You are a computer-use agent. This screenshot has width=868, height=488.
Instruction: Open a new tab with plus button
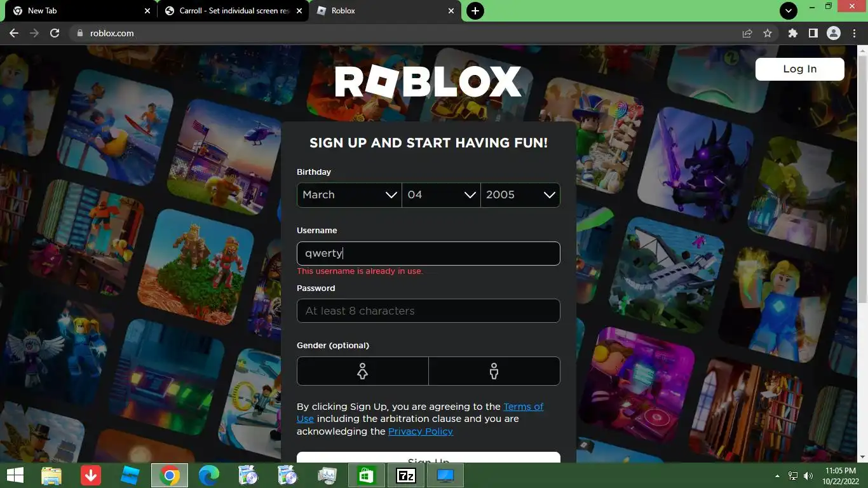coord(475,11)
